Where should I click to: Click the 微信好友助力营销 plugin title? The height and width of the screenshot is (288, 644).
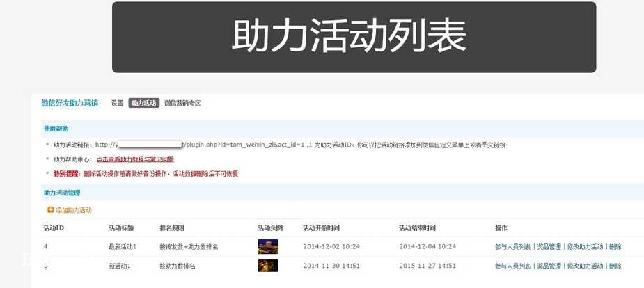(x=70, y=103)
